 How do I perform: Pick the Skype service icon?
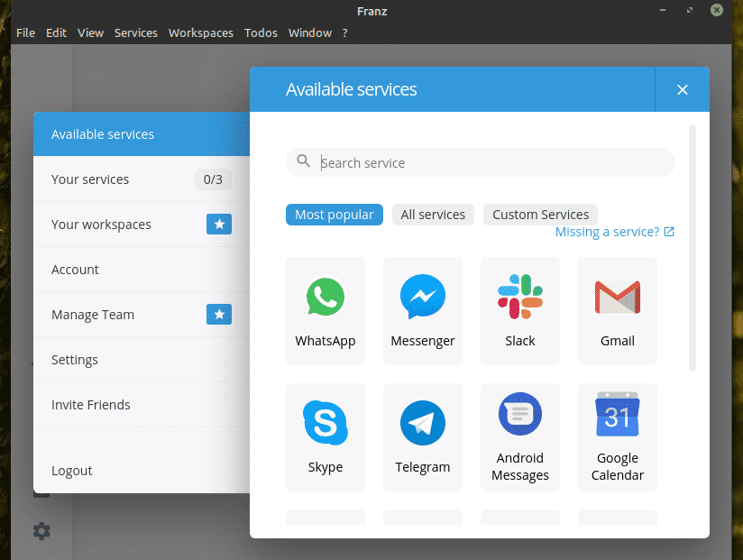[x=325, y=436]
